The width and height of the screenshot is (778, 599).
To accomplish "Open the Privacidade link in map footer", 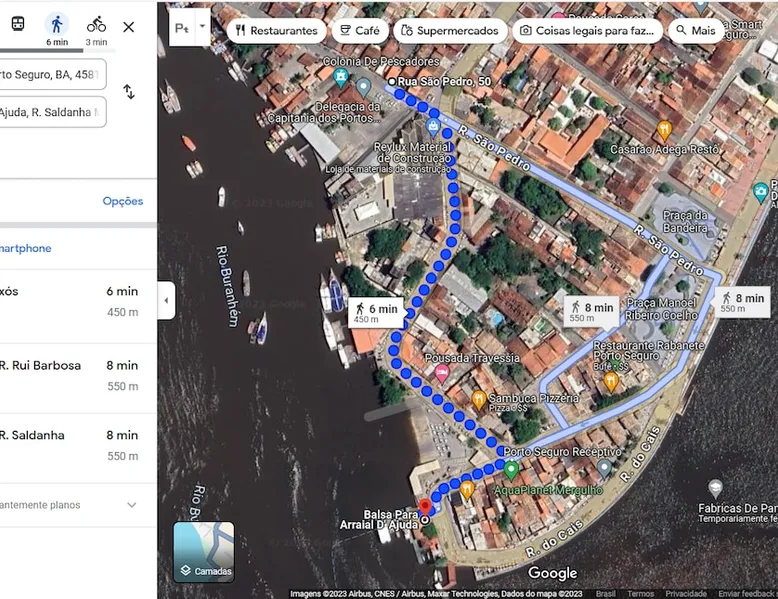I will (x=686, y=593).
